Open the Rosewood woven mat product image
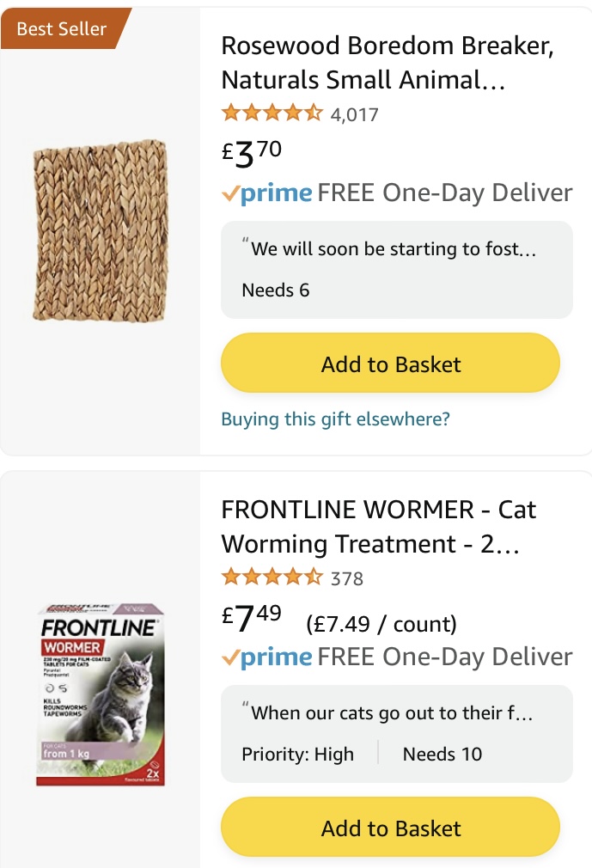 tap(100, 231)
